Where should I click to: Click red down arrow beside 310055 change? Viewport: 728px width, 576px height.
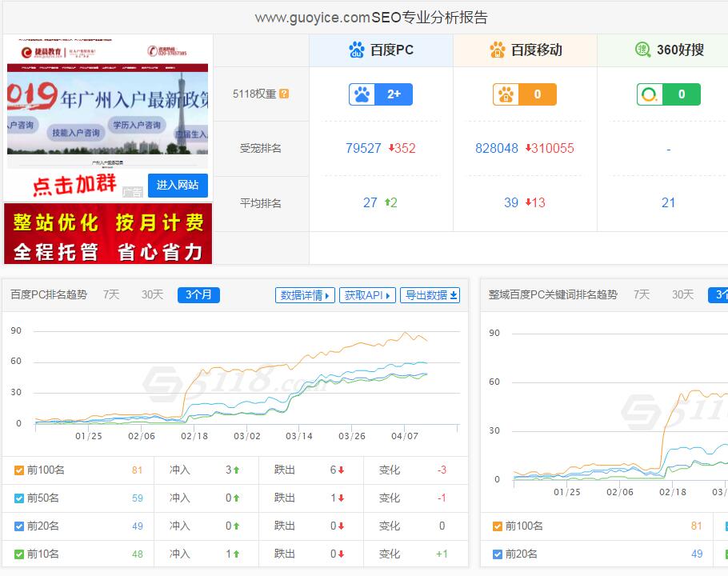pos(528,148)
